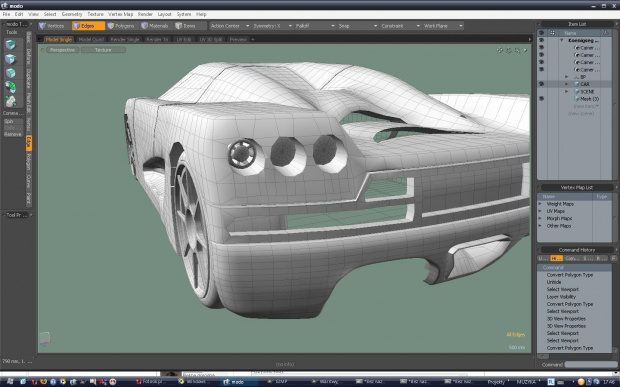Viewport: 620px width, 387px height.
Task: Toggle visibility of the Koenigsegg scene root
Action: click(541, 40)
